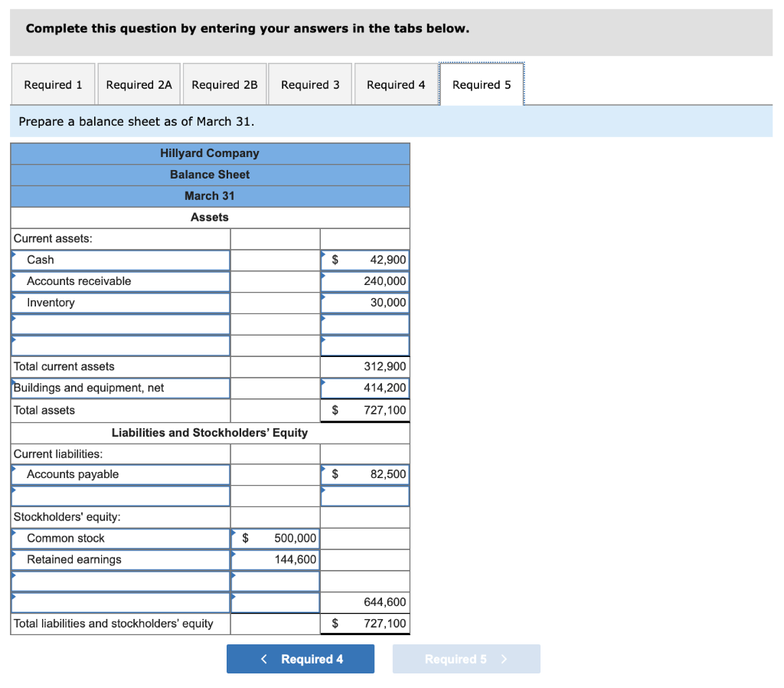Open the blank row selector under Inventory
The width and height of the screenshot is (784, 688).
[x=13, y=319]
